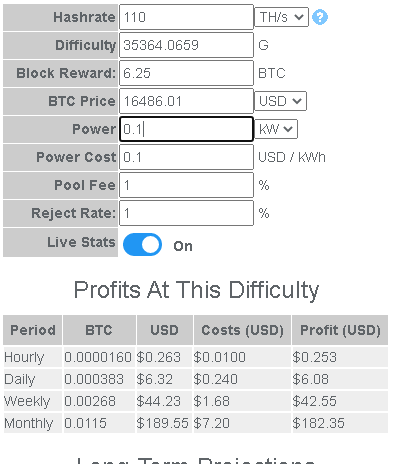
Task: Click the Reject Rate input field
Action: (x=186, y=213)
